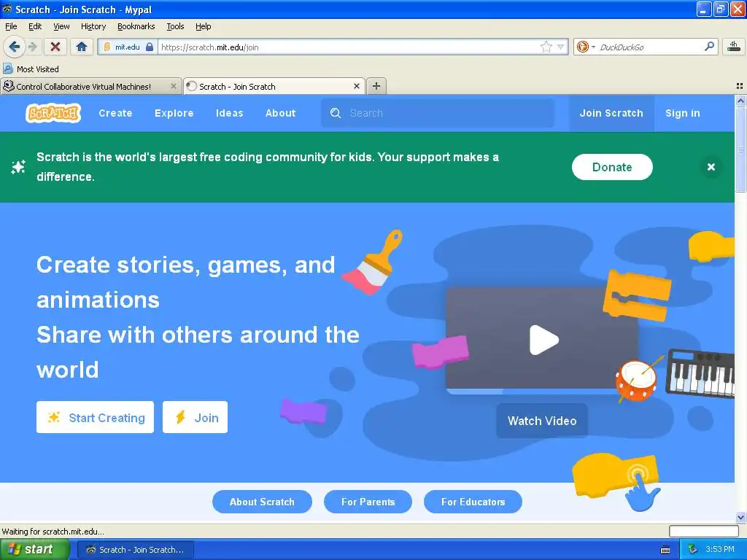Open the Help menu

click(x=204, y=26)
